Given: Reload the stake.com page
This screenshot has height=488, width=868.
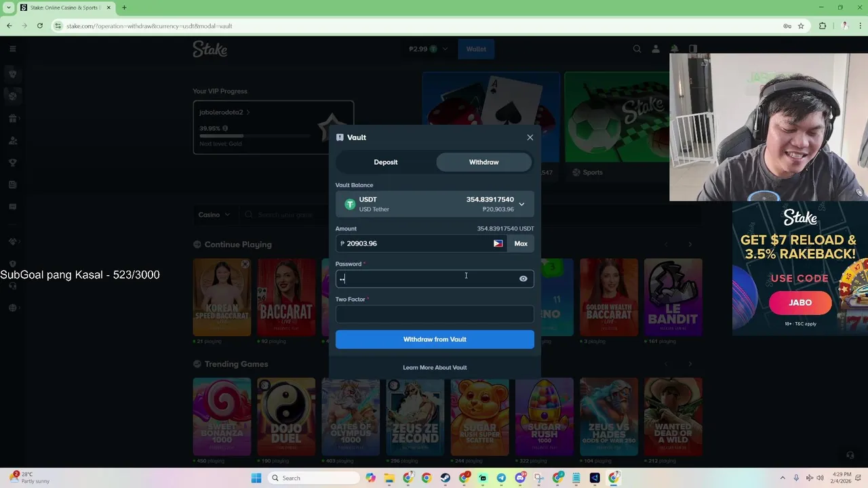Looking at the screenshot, I should [x=40, y=26].
